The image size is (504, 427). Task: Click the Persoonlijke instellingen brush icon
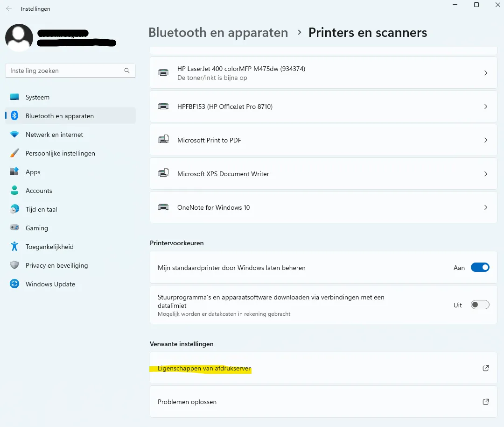(x=14, y=153)
